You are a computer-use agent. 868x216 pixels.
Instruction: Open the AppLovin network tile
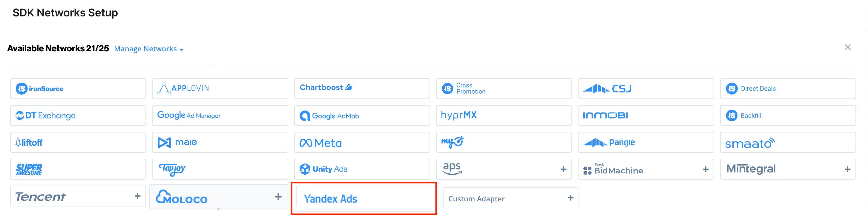pos(220,89)
